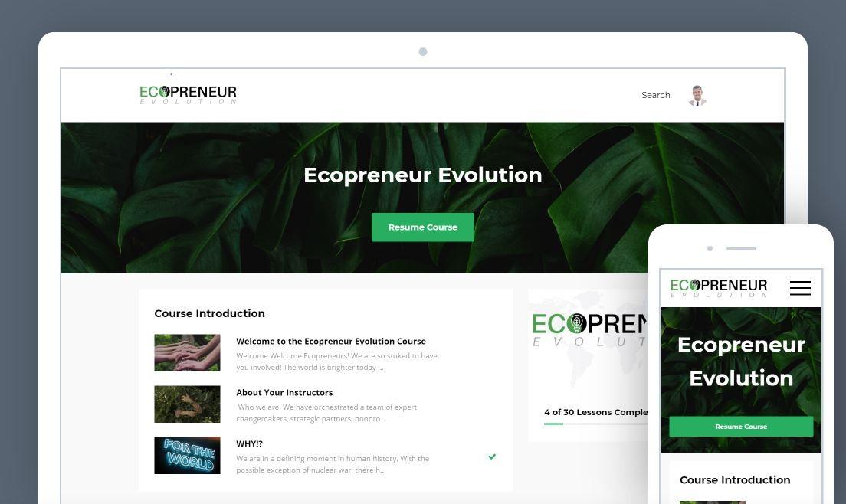Click the Ecopreneur Evolution banner title
The image size is (846, 504).
pos(422,175)
